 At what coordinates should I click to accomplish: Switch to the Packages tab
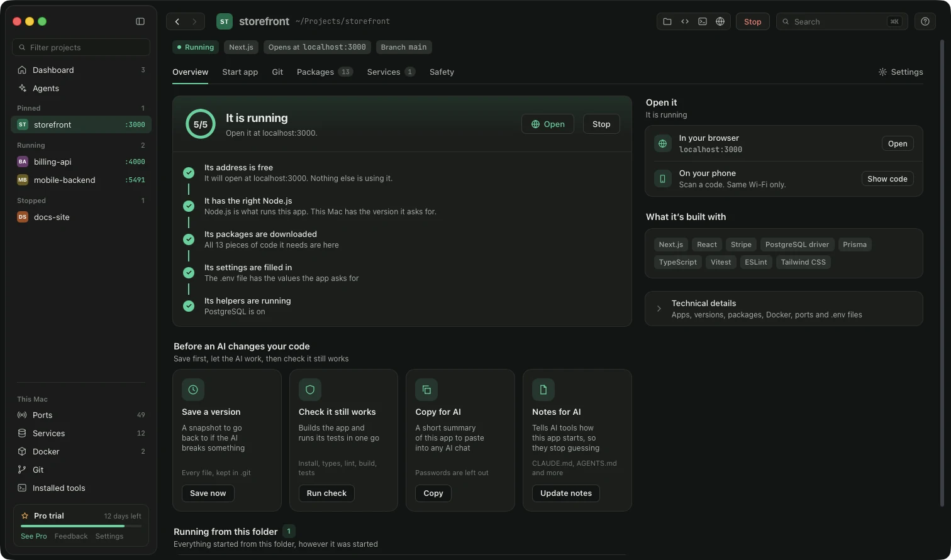pos(325,72)
